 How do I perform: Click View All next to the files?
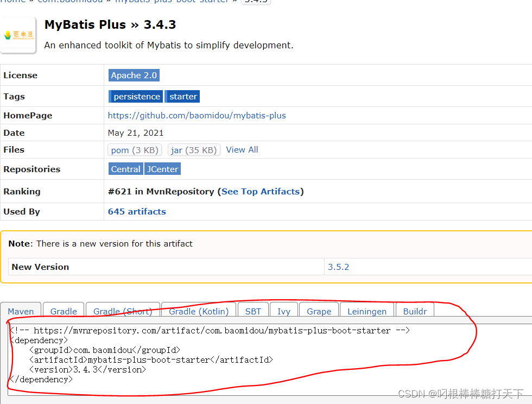(x=242, y=149)
